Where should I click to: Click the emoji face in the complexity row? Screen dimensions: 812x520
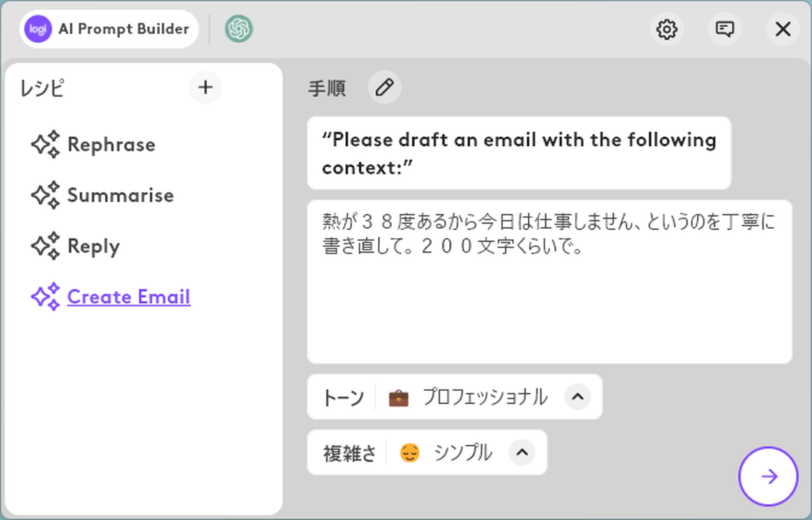[x=409, y=453]
